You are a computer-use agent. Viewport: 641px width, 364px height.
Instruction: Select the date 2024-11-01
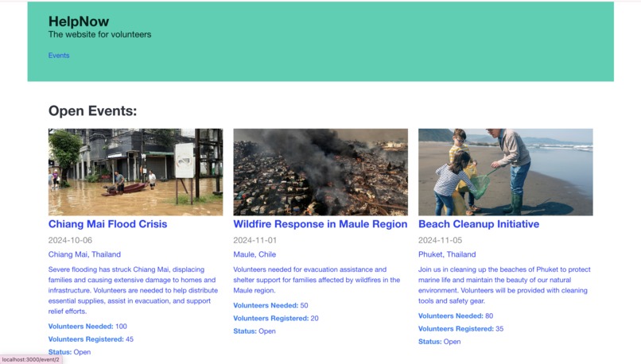coord(254,240)
